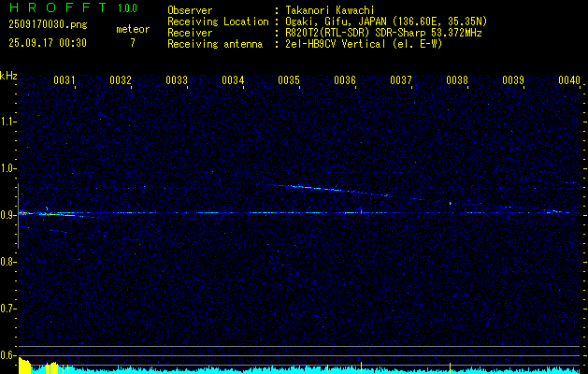Select the 0.9 frequency axis label
The height and width of the screenshot is (374, 588).
[x=8, y=215]
